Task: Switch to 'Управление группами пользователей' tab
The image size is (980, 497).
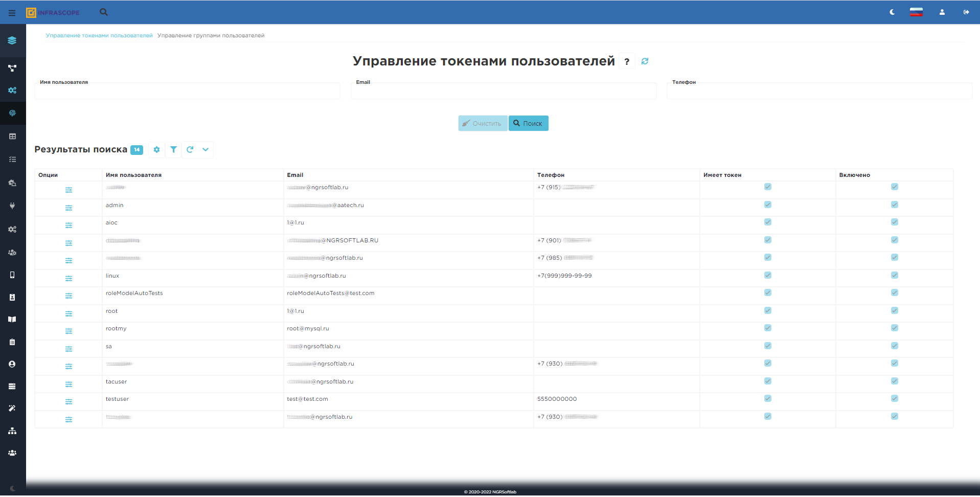Action: point(211,35)
